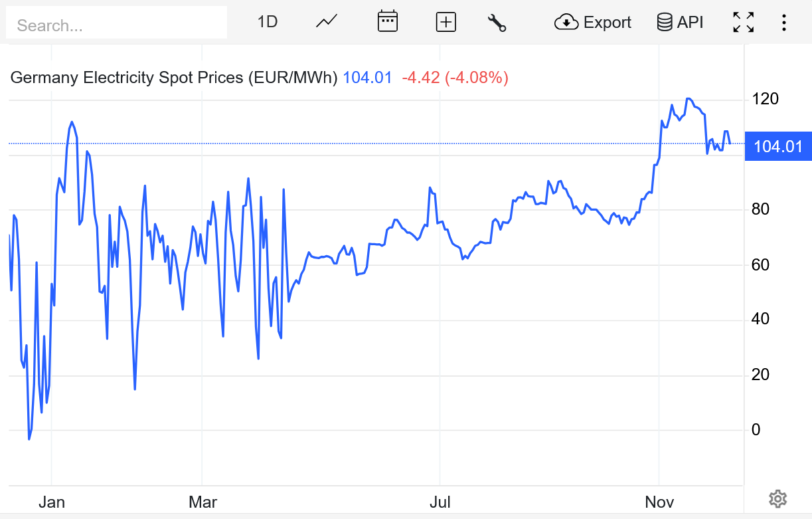Screen dimensions: 812x519
Task: Click the 120 value on price axis
Action: coord(765,99)
